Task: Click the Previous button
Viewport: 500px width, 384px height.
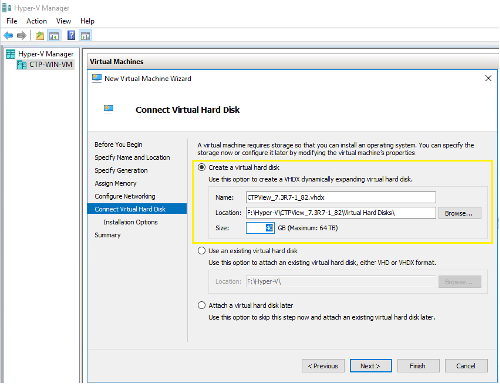Action: (x=323, y=366)
